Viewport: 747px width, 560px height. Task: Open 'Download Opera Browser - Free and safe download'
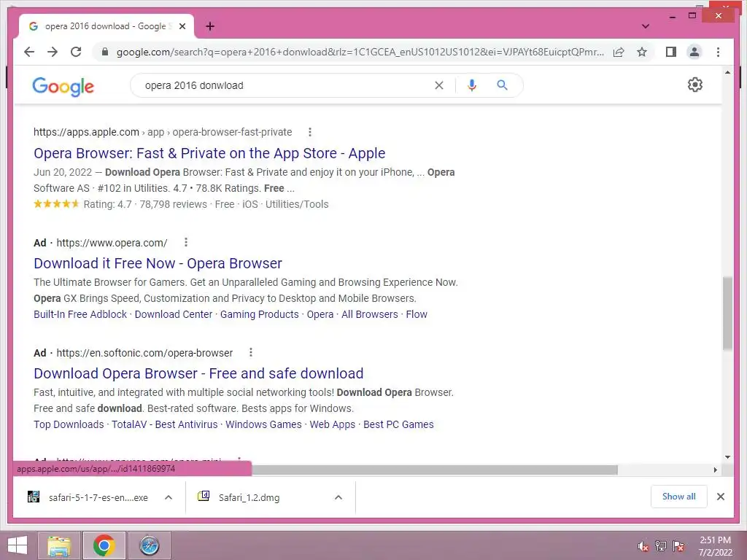pyautogui.click(x=198, y=373)
